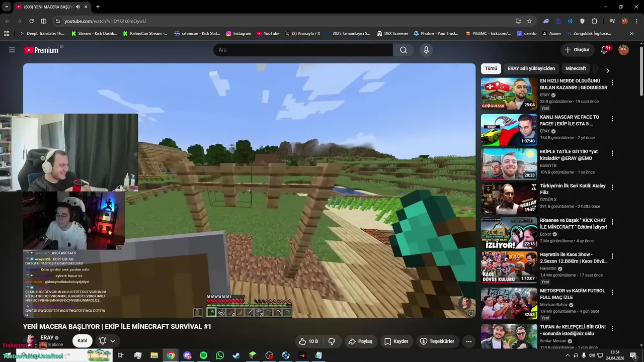Open GEOGUESSR video thumbnail
The height and width of the screenshot is (362, 644).
[509, 93]
